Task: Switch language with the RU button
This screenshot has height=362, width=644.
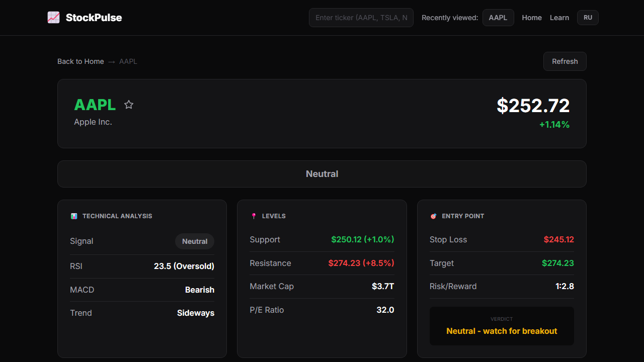Action: click(x=588, y=18)
